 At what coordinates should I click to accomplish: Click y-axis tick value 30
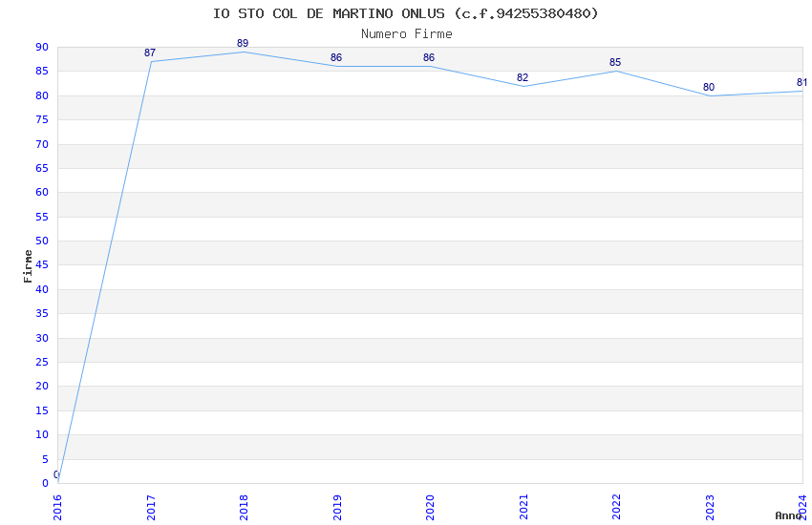point(42,338)
